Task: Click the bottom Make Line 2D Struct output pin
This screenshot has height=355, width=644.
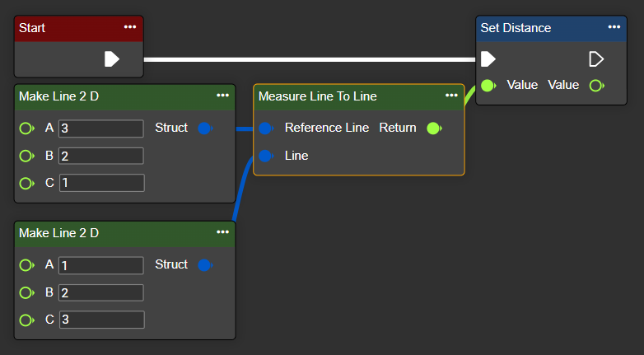Action: [205, 264]
